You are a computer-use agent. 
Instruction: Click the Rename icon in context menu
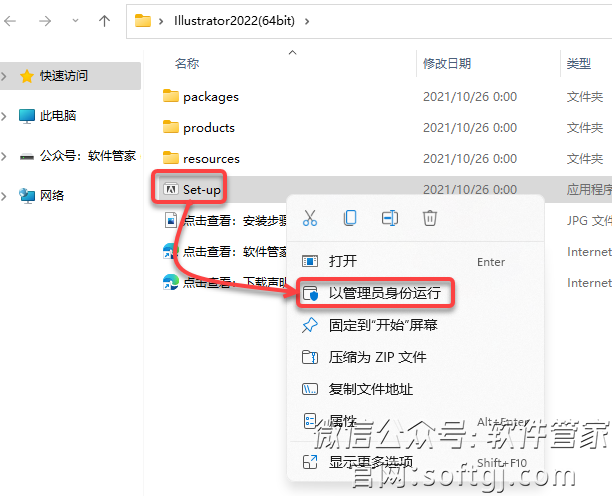390,218
